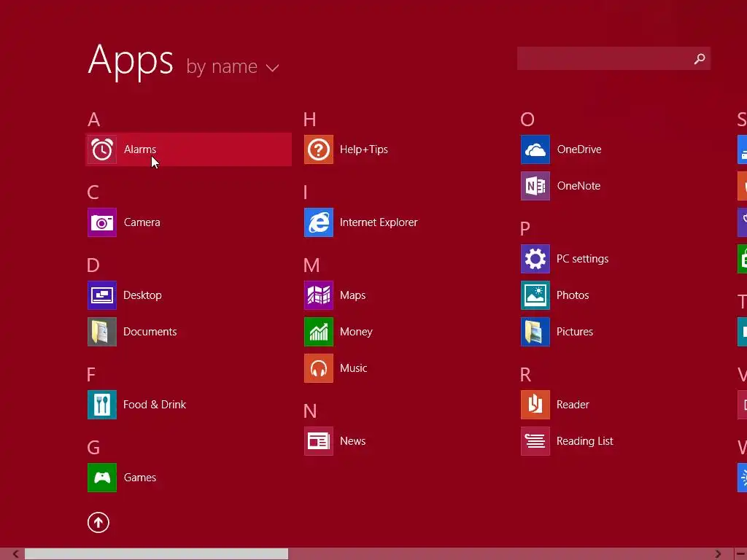Click the 'Documents' label text
Screen dimensions: 747x560
tap(150, 332)
